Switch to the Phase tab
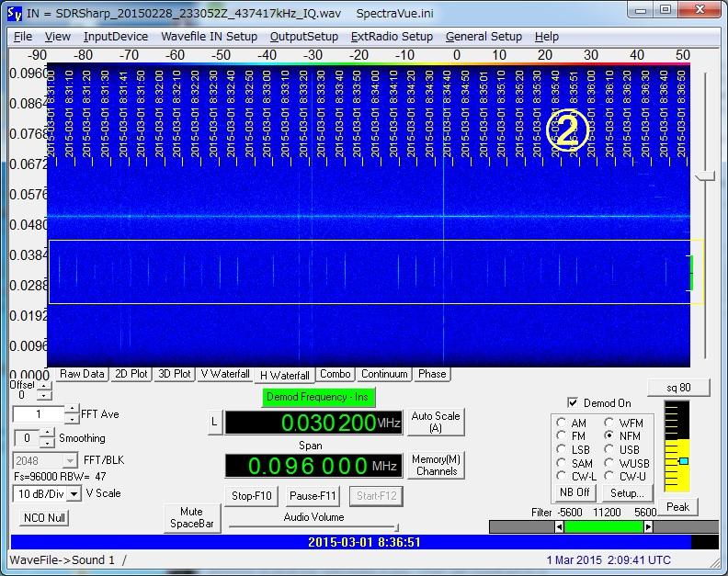Image resolution: width=728 pixels, height=576 pixels. [x=432, y=374]
